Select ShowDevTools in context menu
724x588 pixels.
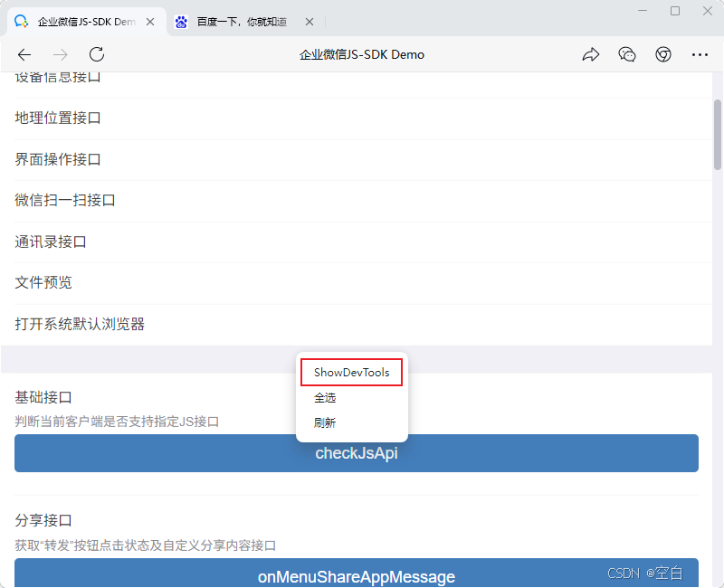point(351,372)
